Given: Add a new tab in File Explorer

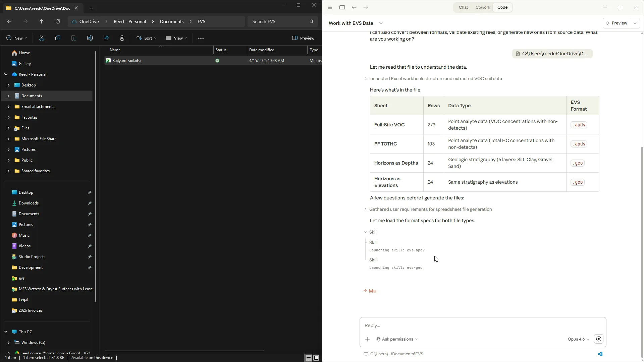Looking at the screenshot, I should coord(91,8).
